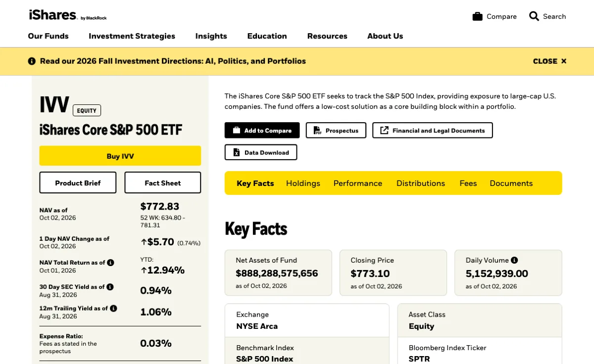Open the Fact Sheet

pyautogui.click(x=163, y=182)
